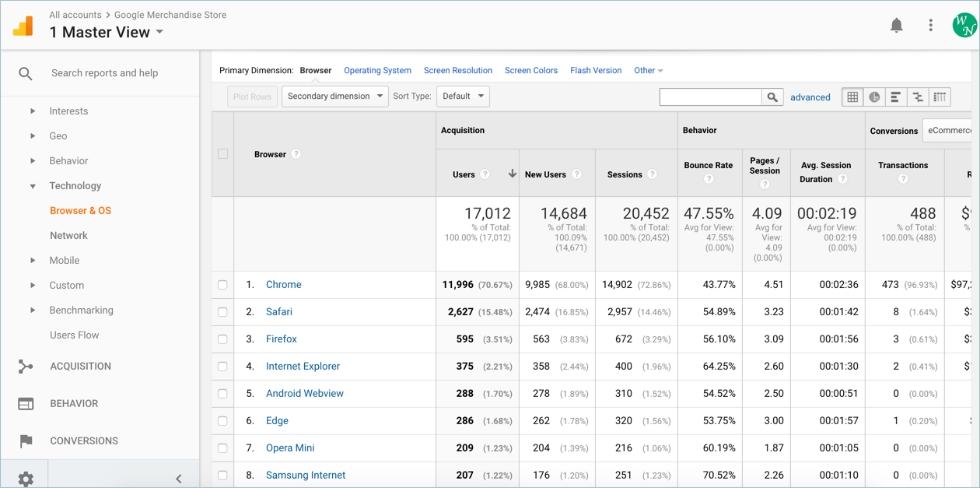Click the advanced filter link
This screenshot has height=488, width=980.
point(810,97)
